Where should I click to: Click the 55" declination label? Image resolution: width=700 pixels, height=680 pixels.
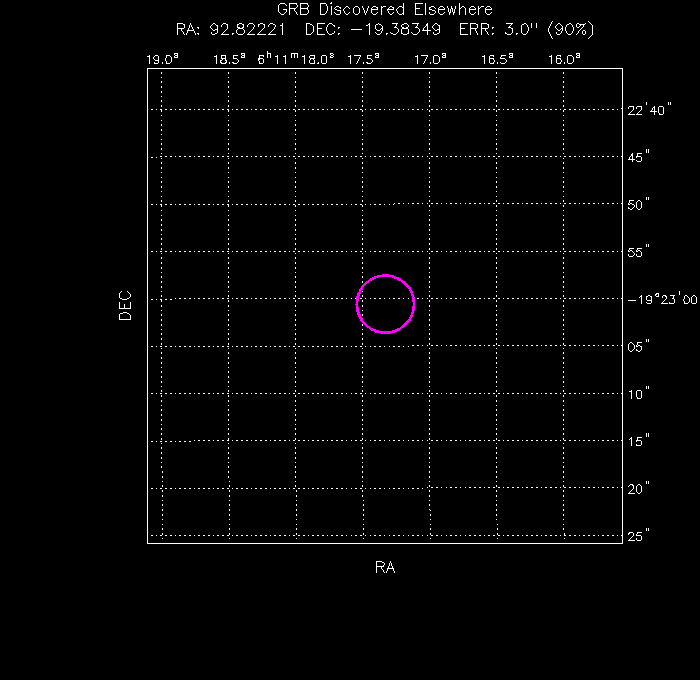click(x=638, y=252)
